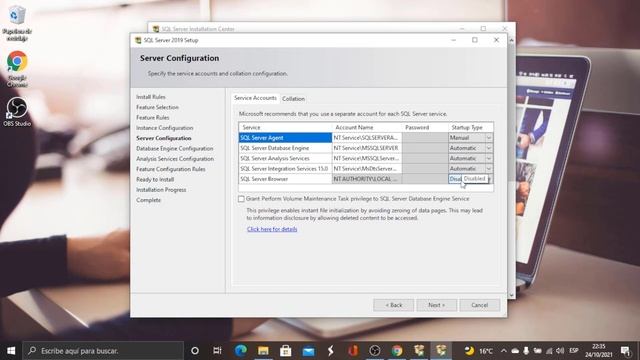Expand SQL Server Agent startup type dropdown
Viewport: 640px width, 360px height.
[x=489, y=138]
